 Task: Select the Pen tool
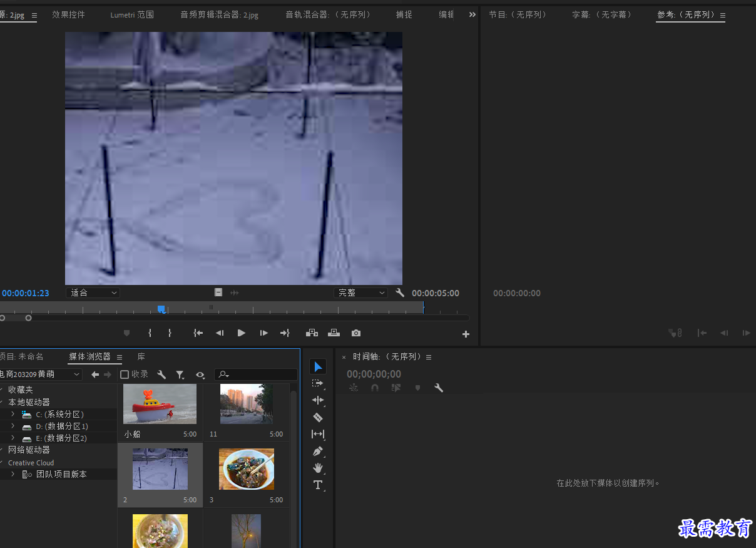[x=318, y=451]
